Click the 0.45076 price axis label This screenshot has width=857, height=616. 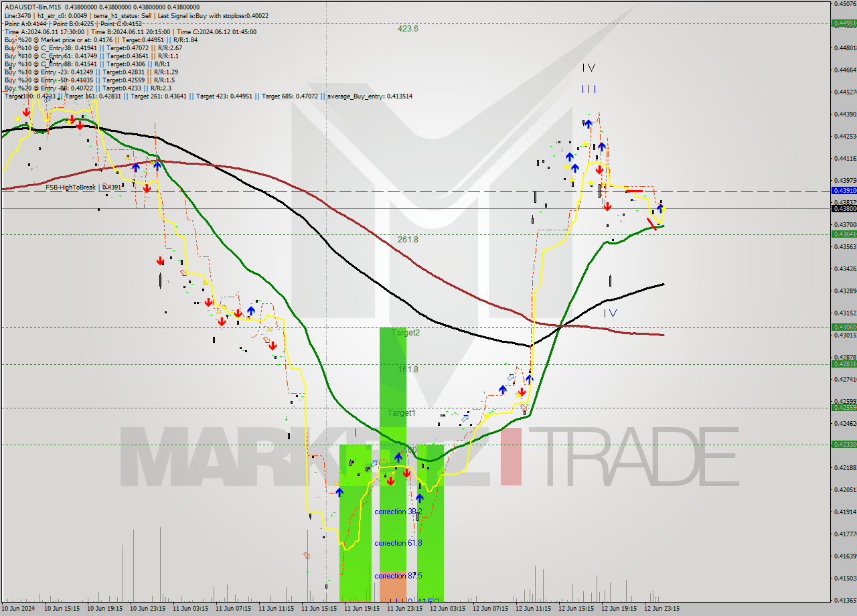tap(845, 3)
